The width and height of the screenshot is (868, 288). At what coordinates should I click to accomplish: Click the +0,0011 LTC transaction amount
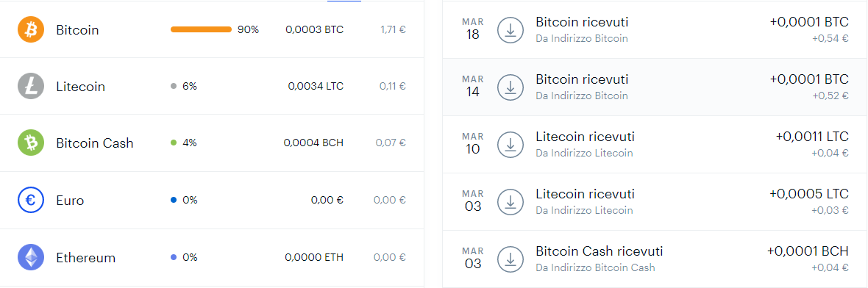point(812,137)
